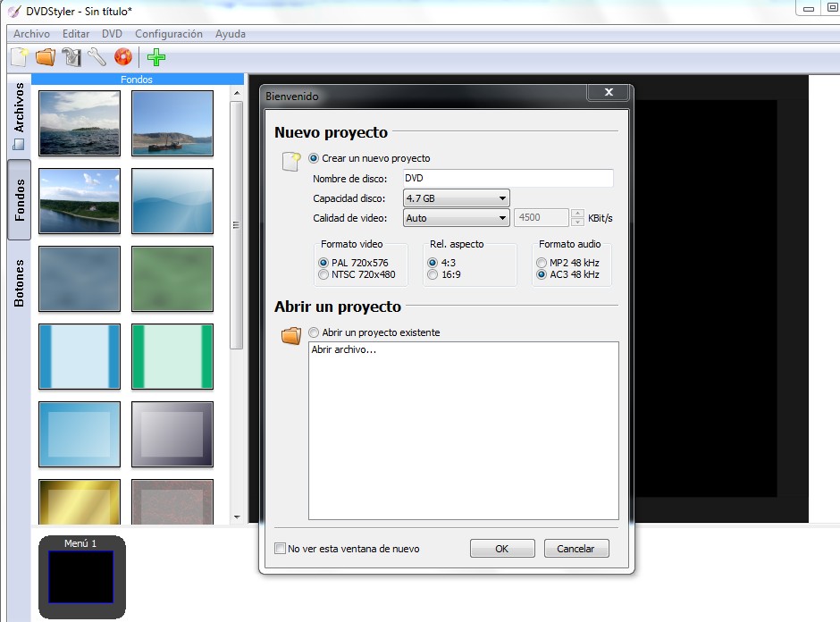Viewport: 840px width, 622px height.
Task: Select the gold framed background thumbnail
Action: tap(80, 502)
